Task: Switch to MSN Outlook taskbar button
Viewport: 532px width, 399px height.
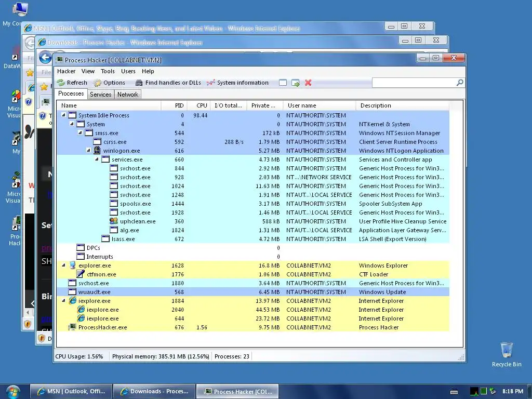Action: point(71,391)
